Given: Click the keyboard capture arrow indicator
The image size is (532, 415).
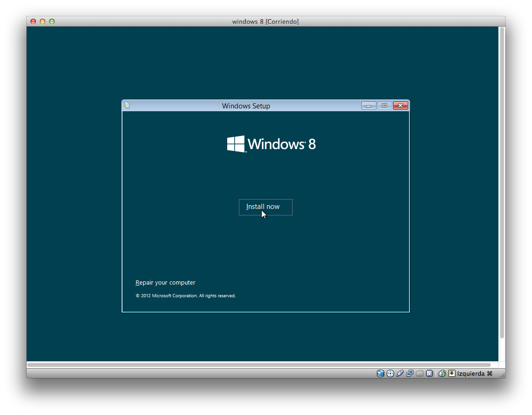Looking at the screenshot, I should [x=452, y=373].
